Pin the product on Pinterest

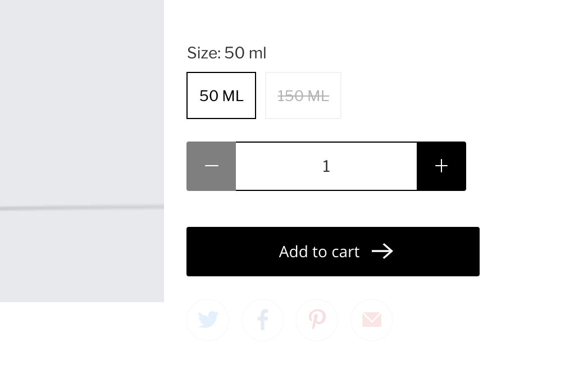317,320
